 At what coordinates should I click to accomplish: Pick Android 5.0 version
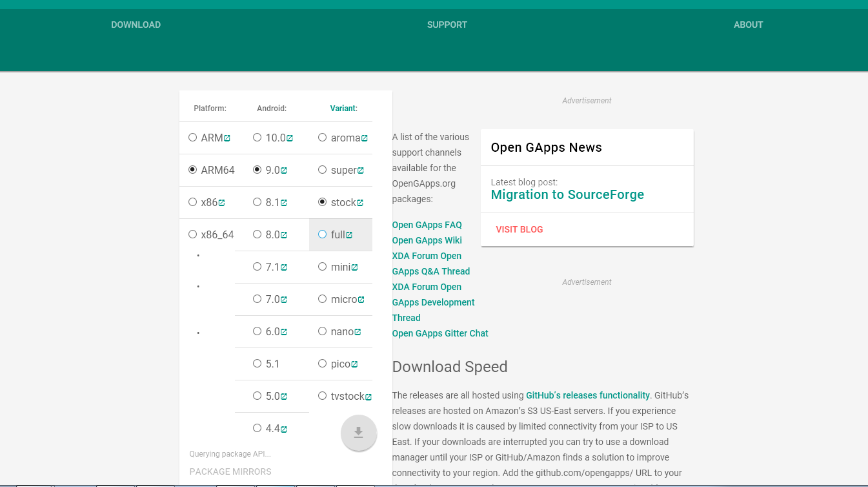tap(257, 396)
